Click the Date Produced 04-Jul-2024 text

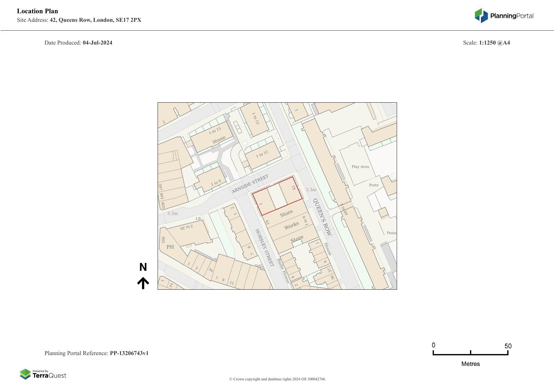(78, 43)
